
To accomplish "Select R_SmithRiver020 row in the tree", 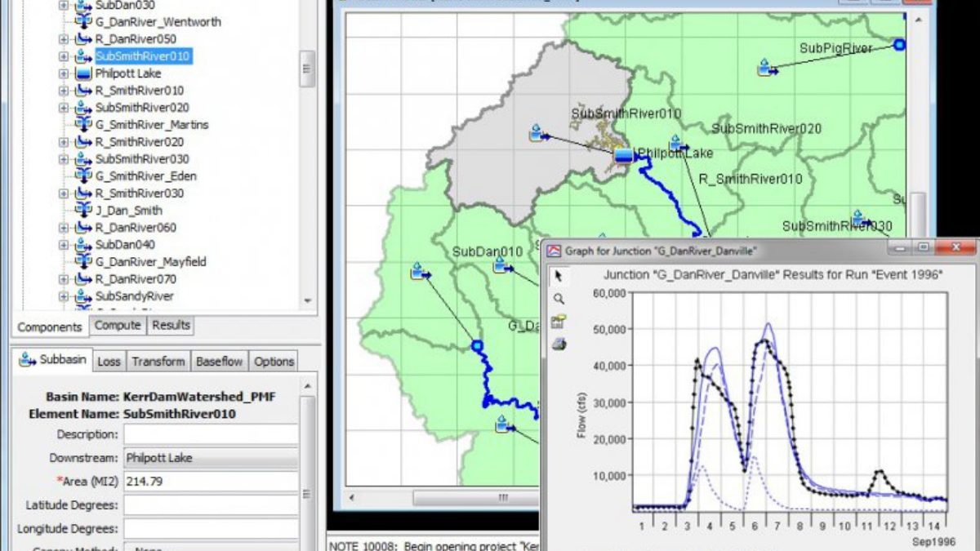I will pos(139,142).
